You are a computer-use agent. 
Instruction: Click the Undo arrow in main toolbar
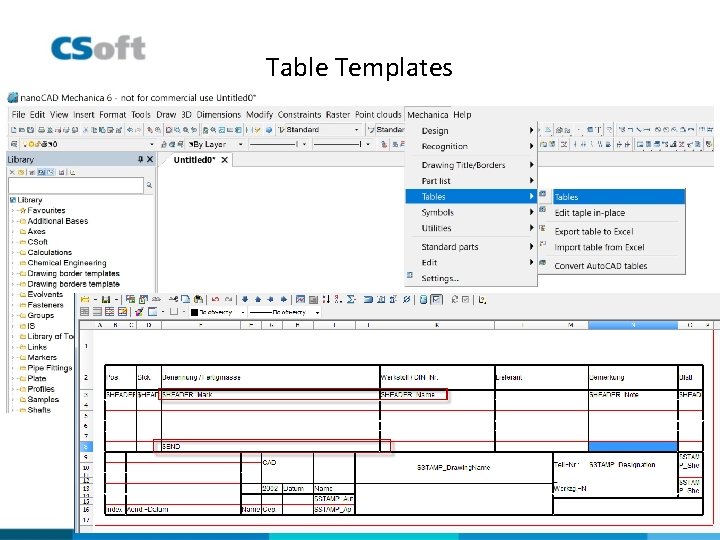(130, 130)
